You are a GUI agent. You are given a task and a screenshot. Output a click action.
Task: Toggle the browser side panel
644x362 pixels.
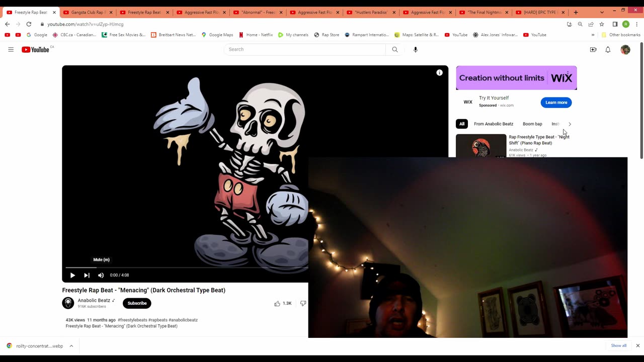615,24
